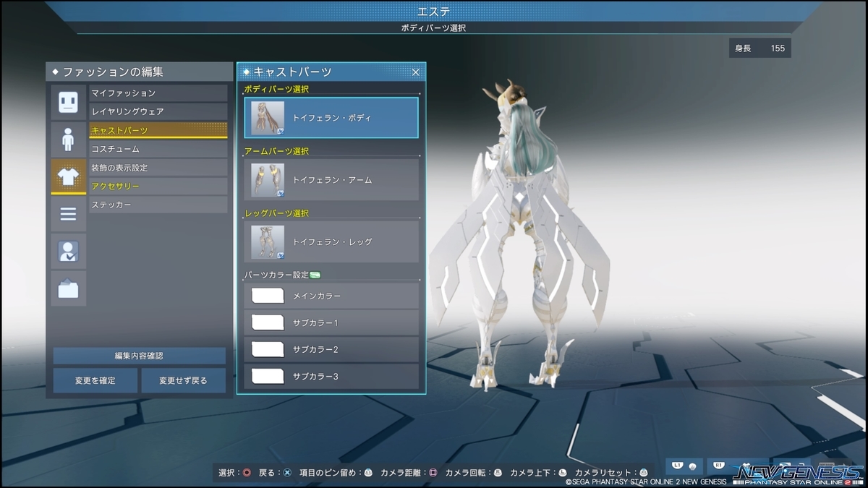This screenshot has height=488, width=868.
Task: Open the サブカラー3 white color swatch
Action: 268,376
